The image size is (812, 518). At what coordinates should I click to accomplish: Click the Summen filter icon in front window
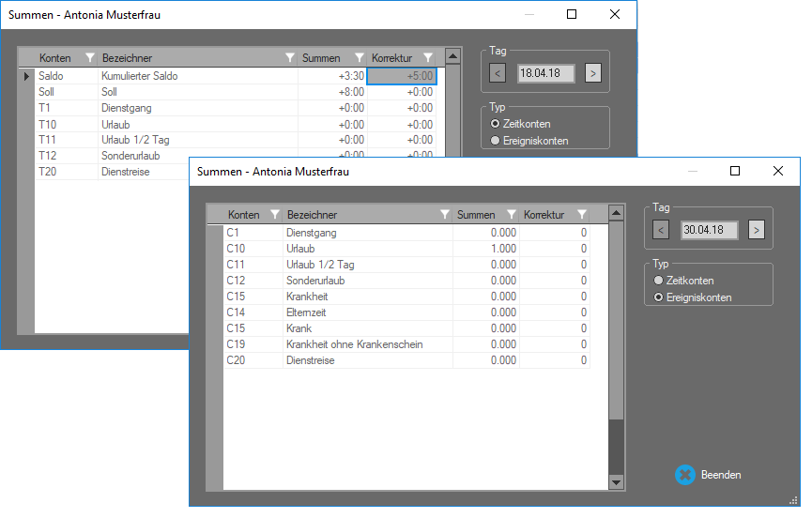(x=512, y=215)
